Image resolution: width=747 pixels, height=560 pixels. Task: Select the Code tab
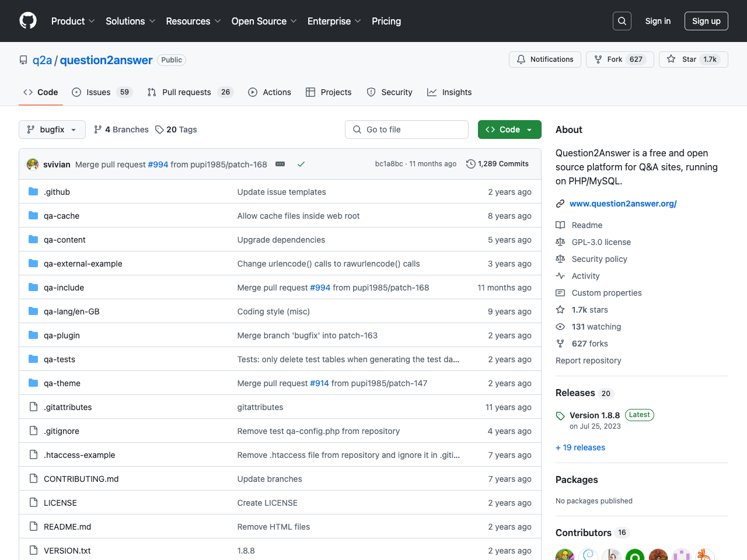point(41,92)
